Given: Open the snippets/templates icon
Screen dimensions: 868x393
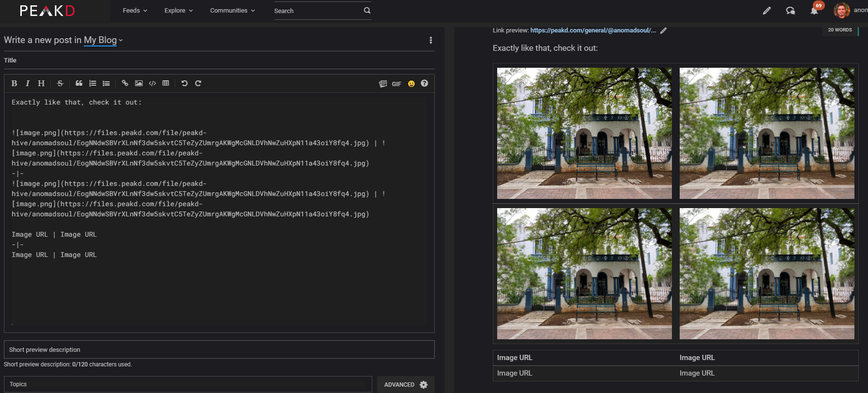Looking at the screenshot, I should (383, 84).
